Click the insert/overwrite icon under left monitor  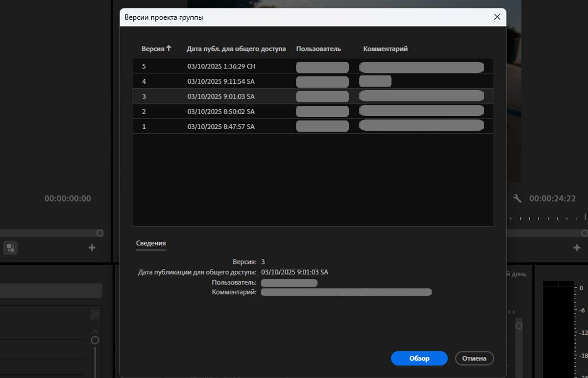click(x=11, y=248)
